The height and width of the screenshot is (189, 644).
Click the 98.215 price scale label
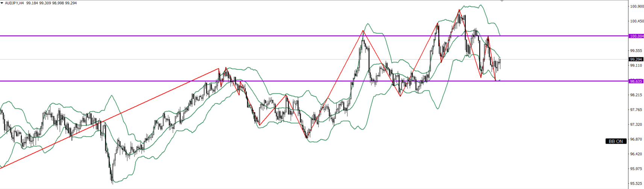pyautogui.click(x=636, y=95)
